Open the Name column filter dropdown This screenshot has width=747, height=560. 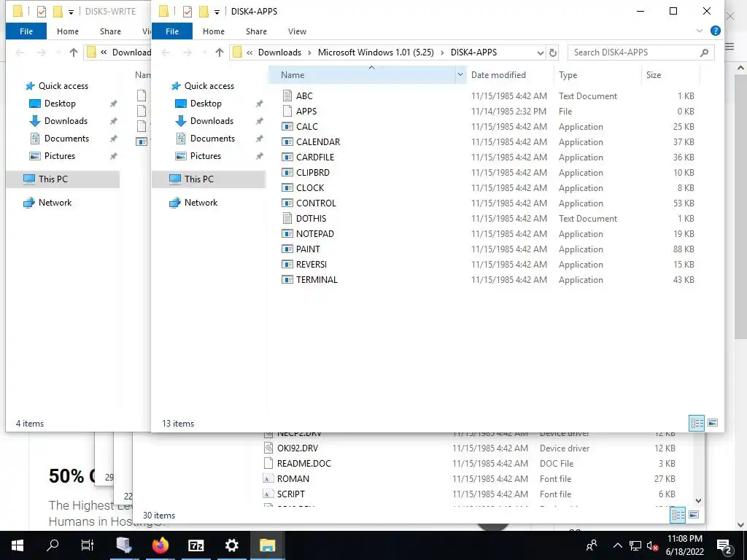pos(460,75)
